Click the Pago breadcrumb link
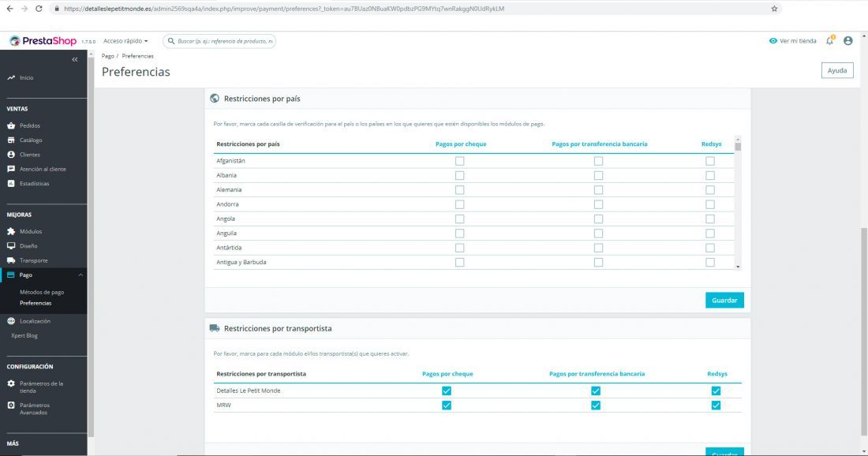This screenshot has width=868, height=456. coord(107,56)
